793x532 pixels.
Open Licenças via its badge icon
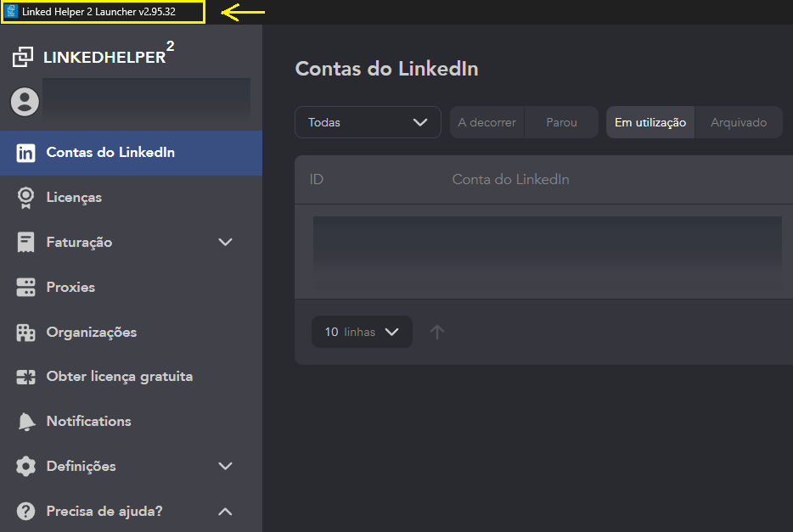(26, 198)
